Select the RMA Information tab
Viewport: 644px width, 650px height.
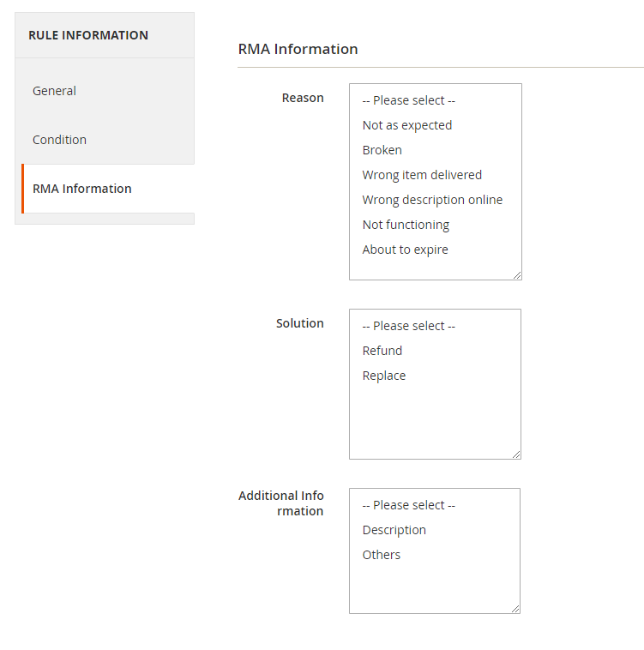(82, 189)
